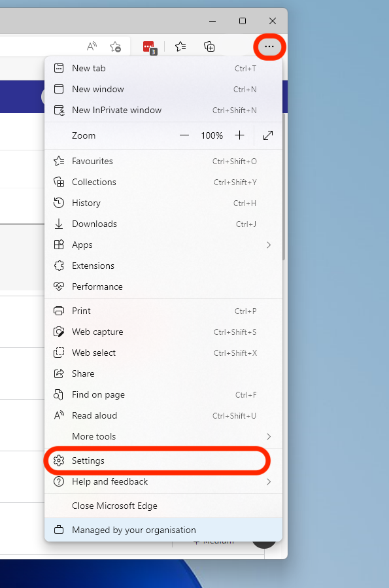This screenshot has width=389, height=588.
Task: Expand Help and feedback submenu
Action: click(x=163, y=482)
